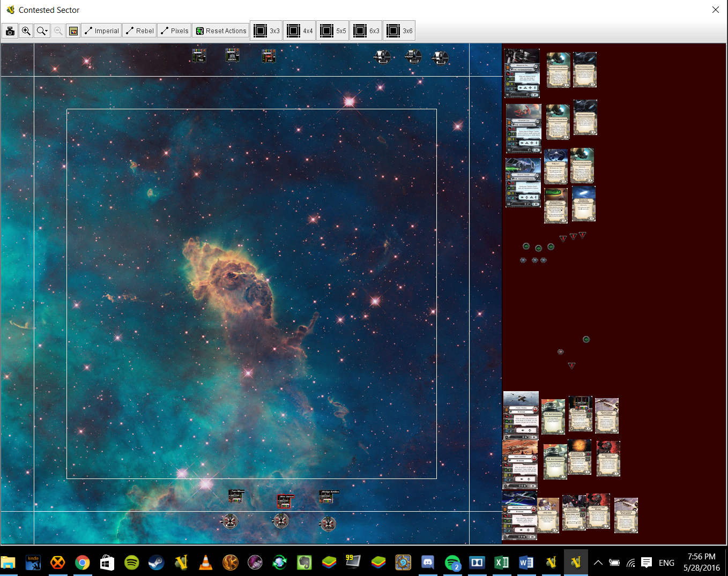The width and height of the screenshot is (728, 576).
Task: Switch to the 4x4 play area
Action: coord(300,31)
